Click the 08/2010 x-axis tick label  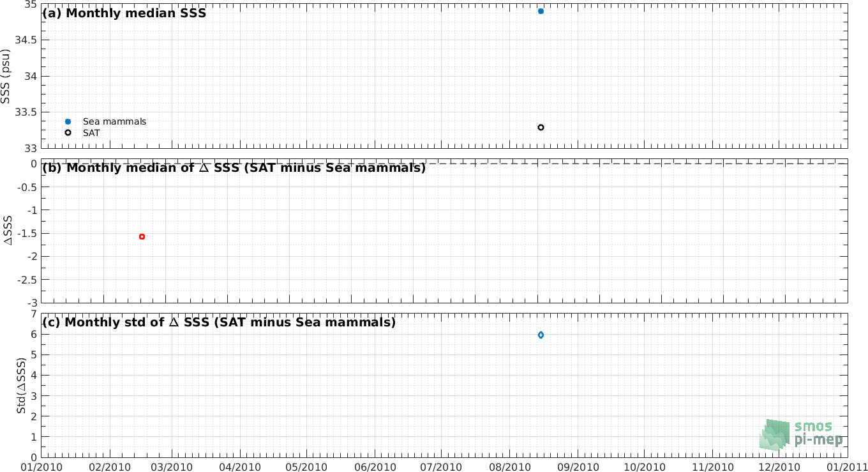point(509,466)
